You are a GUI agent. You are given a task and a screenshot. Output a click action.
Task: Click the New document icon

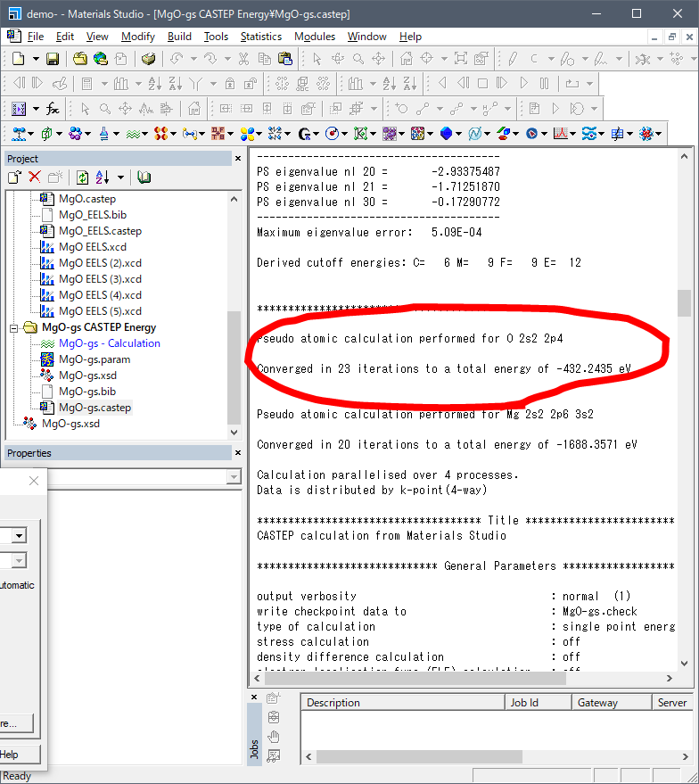pyautogui.click(x=18, y=59)
